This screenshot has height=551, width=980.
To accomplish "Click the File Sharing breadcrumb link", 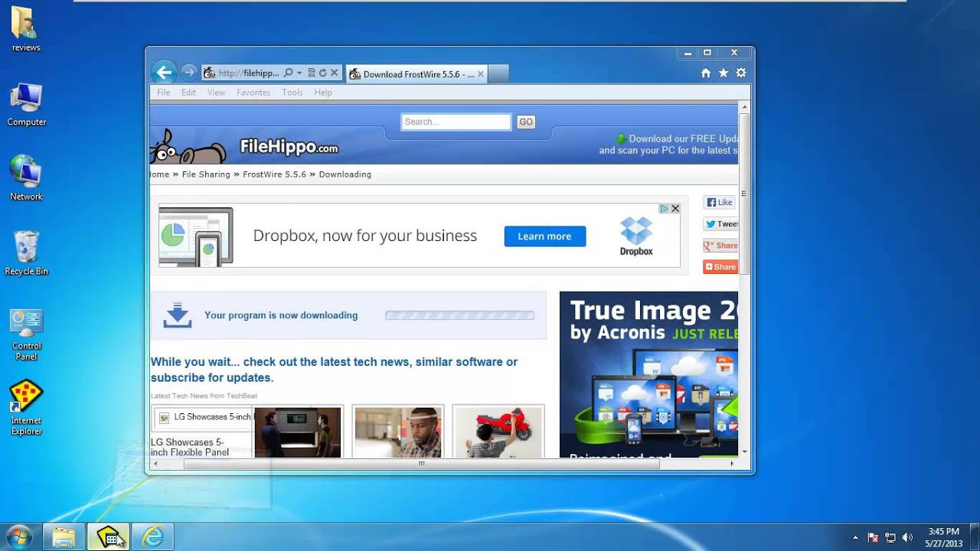I will tap(206, 174).
